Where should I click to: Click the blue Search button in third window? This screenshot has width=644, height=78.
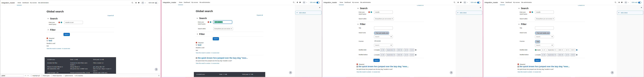click(x=377, y=60)
